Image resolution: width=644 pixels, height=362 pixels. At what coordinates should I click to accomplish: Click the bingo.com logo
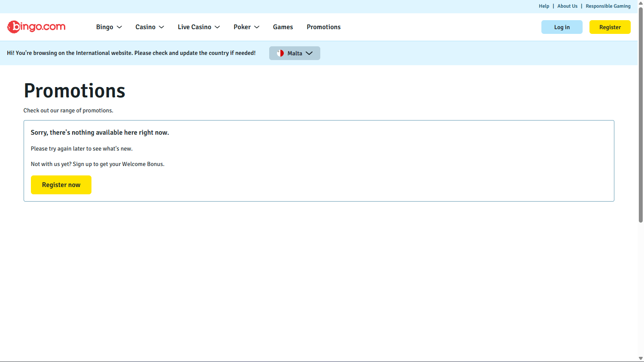point(36,27)
